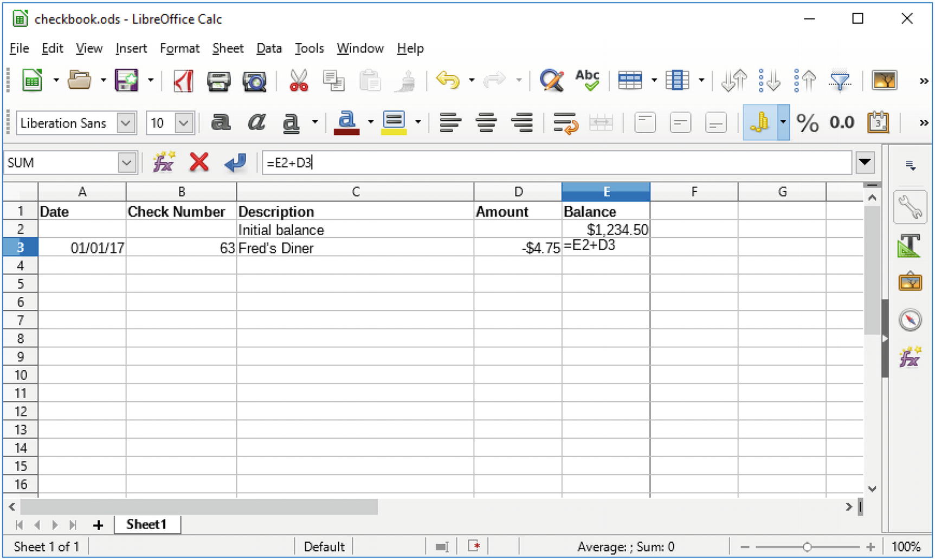Image resolution: width=935 pixels, height=560 pixels.
Task: Open the Font Size dropdown
Action: 184,123
